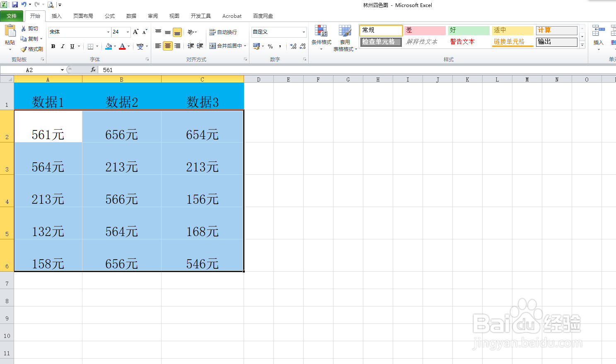616x364 pixels.
Task: Apply the Bad (差) pink style swatch
Action: 425,30
